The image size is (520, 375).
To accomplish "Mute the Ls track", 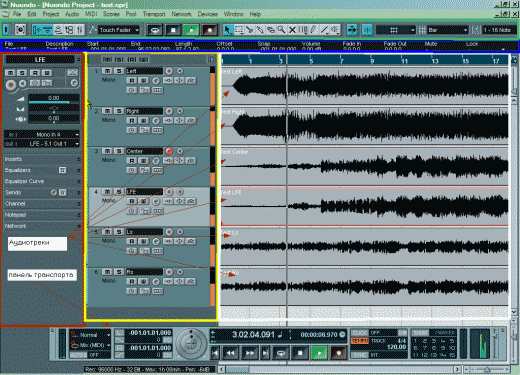I will [107, 232].
